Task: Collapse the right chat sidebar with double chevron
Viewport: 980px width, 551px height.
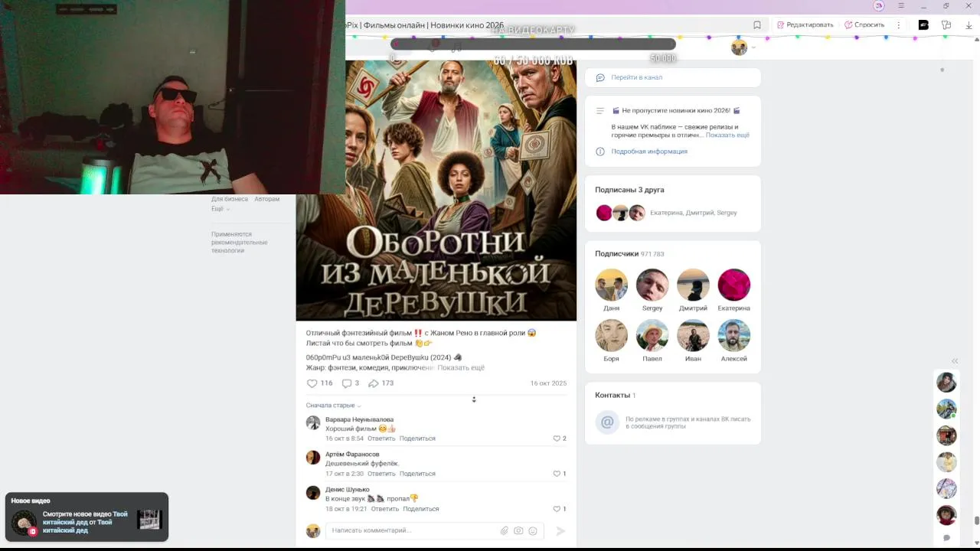Action: pyautogui.click(x=955, y=360)
